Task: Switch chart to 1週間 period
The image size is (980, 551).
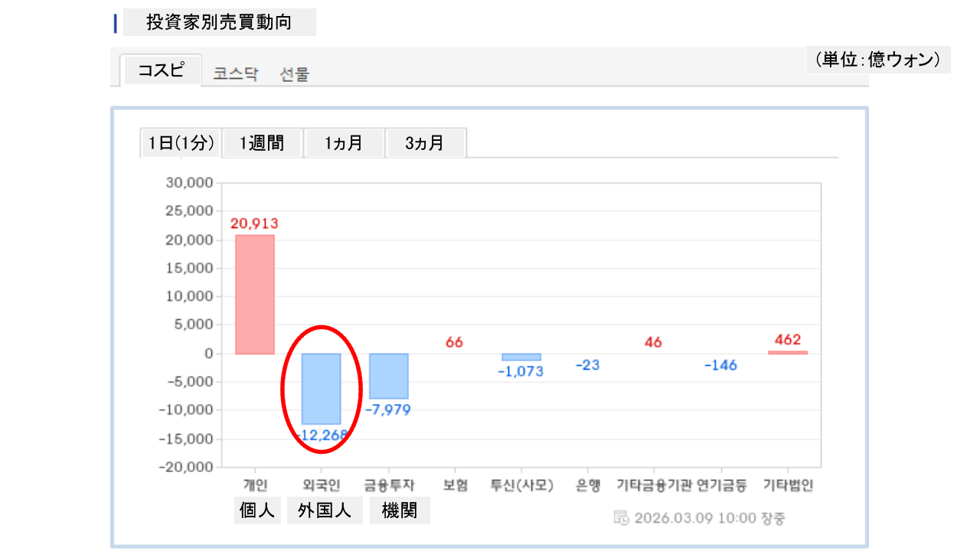Action: click(262, 143)
